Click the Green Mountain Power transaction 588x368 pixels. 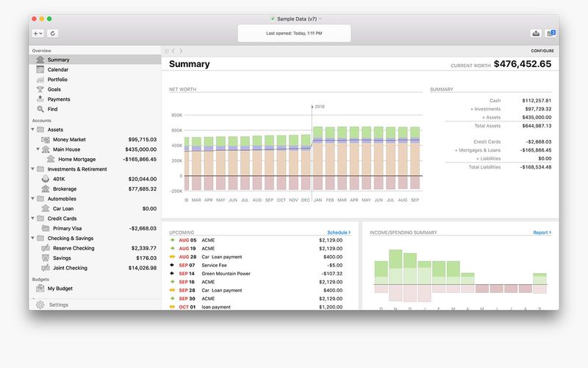pyautogui.click(x=256, y=273)
